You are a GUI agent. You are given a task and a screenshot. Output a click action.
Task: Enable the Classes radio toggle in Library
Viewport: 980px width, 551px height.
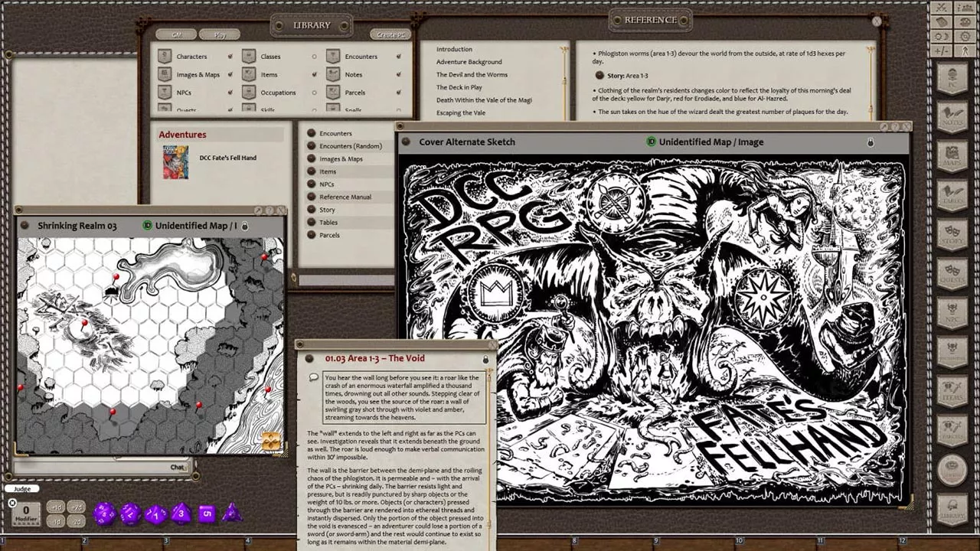[x=314, y=57]
